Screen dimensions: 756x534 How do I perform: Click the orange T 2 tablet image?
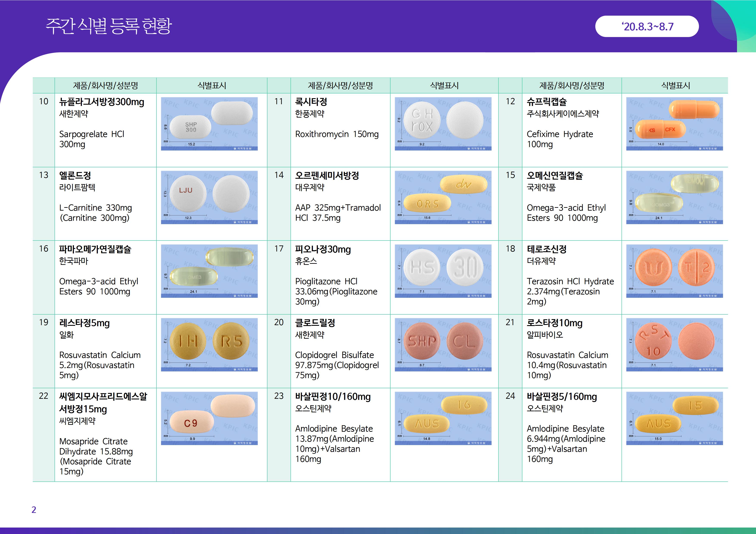674,271
